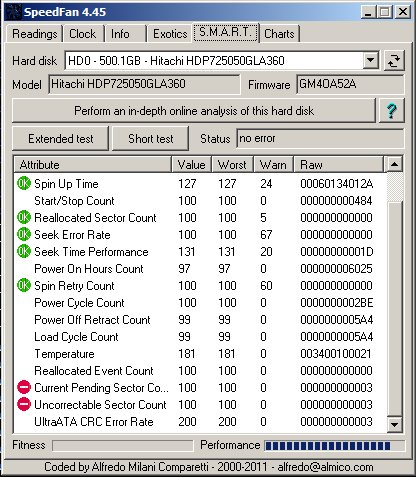This screenshot has width=416, height=477.
Task: Click the red warning icon beside Uncorrectable Sector Count
Action: pos(24,405)
